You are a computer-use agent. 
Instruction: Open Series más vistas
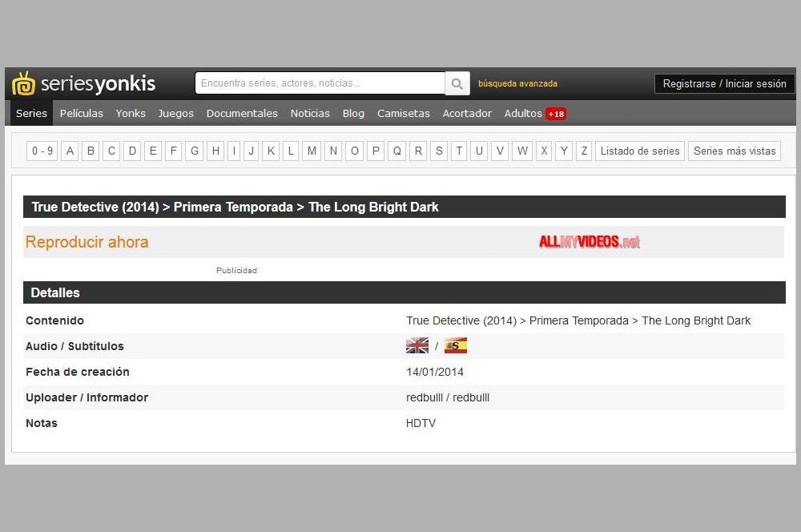coord(735,151)
